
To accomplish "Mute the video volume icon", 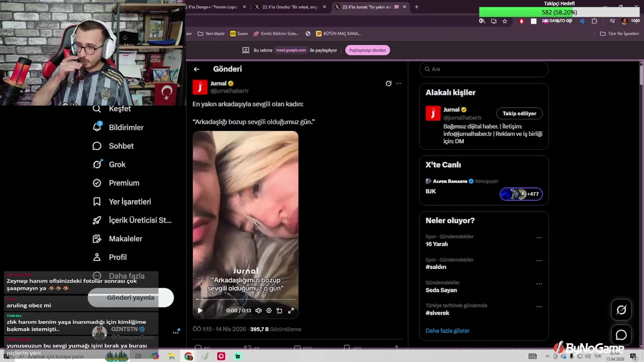I will click(x=258, y=311).
